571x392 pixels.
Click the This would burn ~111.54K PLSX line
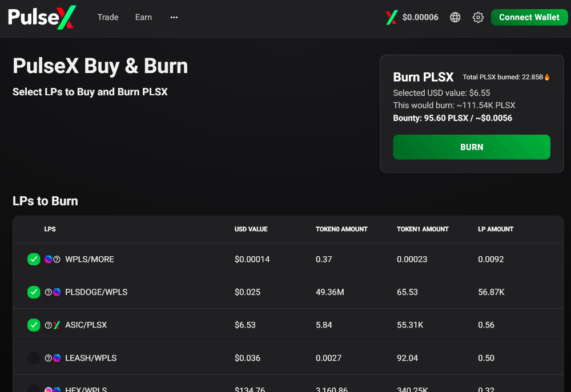click(x=454, y=105)
